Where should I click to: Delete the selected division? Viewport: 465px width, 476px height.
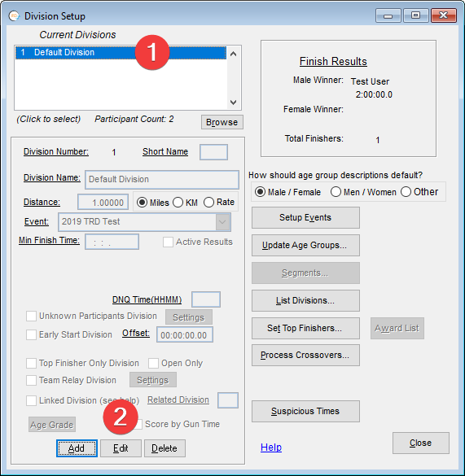tap(165, 448)
